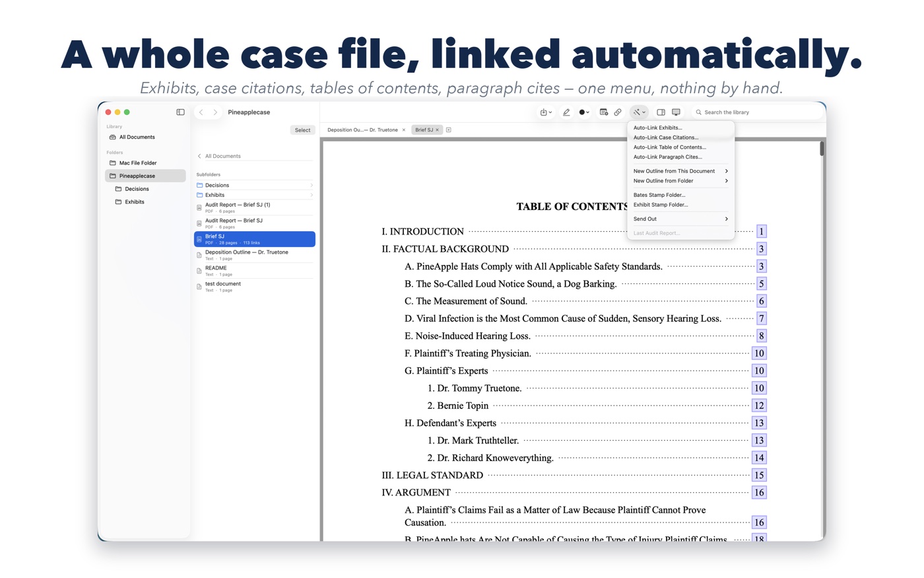Click page link 12 for Bernie Topin
This screenshot has width=924, height=578.
click(759, 406)
